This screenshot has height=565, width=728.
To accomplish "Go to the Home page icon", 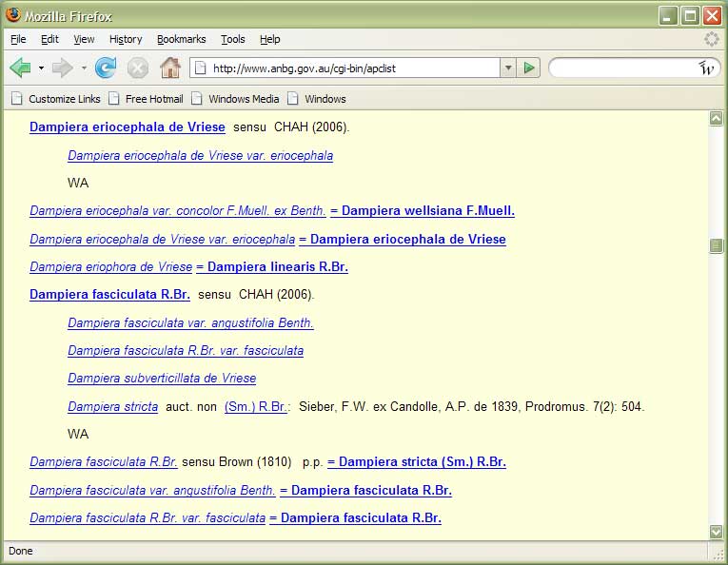I will 170,68.
